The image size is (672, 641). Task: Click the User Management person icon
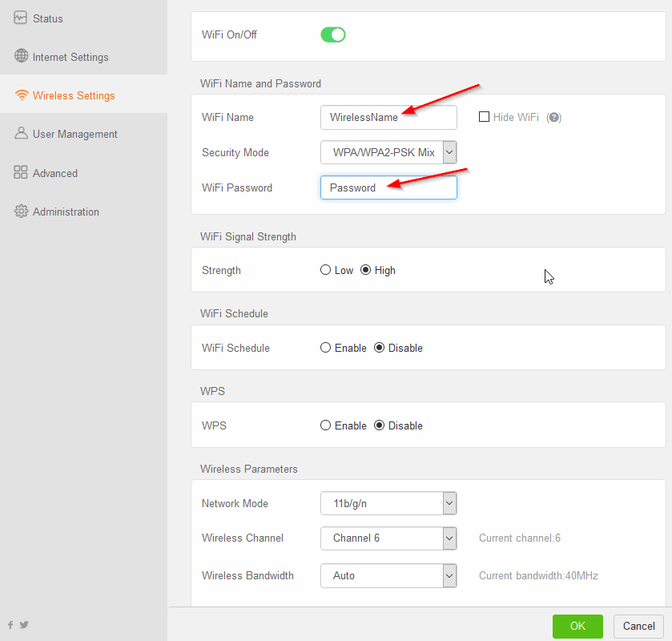click(x=21, y=134)
